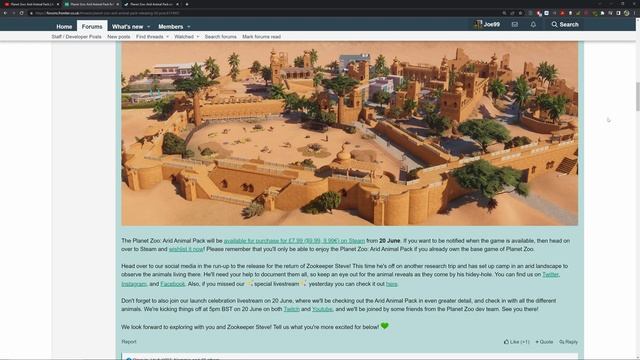The width and height of the screenshot is (640, 360).
Task: Open a new browser tab
Action: point(187,4)
